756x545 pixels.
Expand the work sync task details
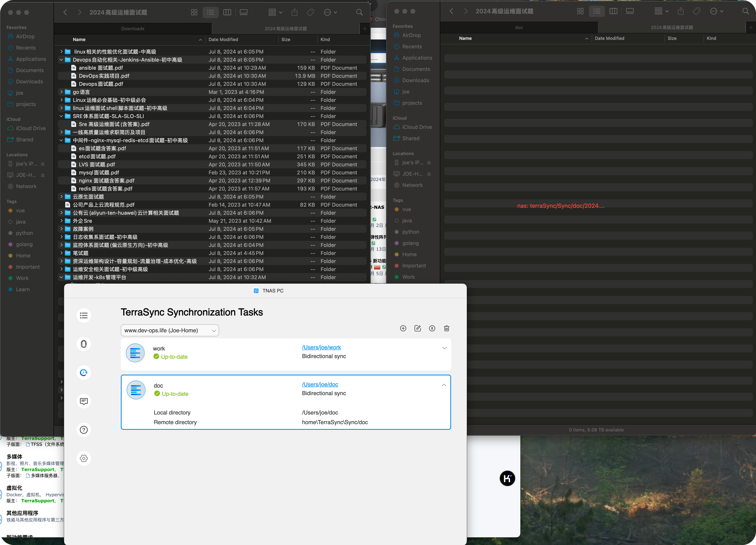click(444, 348)
